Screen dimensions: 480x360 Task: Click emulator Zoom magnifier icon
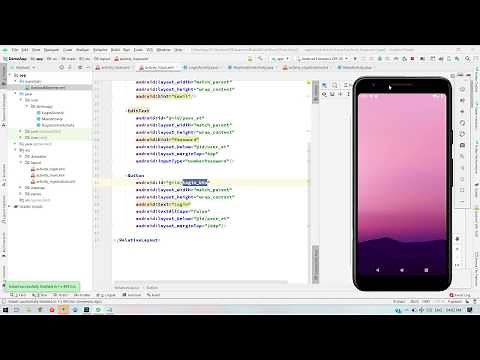[462, 157]
